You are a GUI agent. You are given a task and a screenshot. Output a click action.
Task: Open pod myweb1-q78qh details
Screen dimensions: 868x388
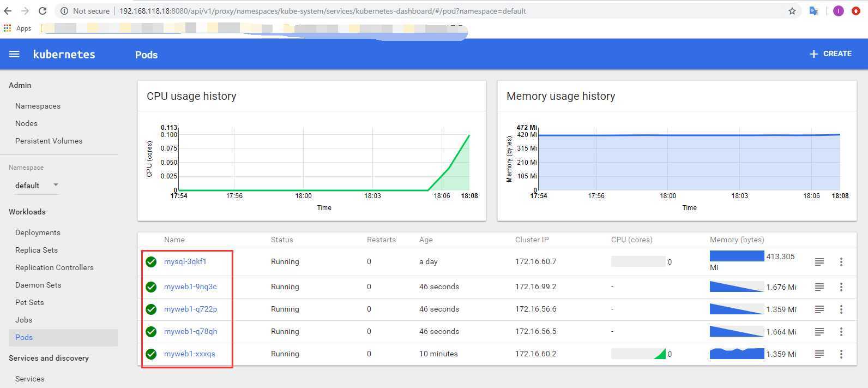(x=190, y=331)
